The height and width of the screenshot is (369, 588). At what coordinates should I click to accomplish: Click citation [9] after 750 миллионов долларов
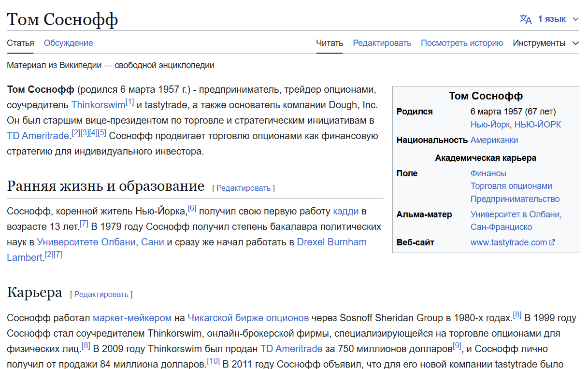click(457, 346)
